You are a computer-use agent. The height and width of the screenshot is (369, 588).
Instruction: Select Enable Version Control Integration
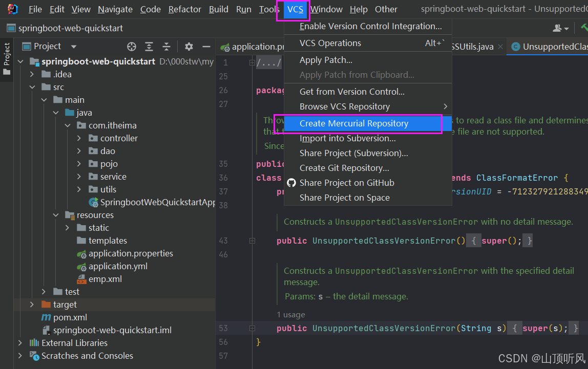pyautogui.click(x=368, y=26)
